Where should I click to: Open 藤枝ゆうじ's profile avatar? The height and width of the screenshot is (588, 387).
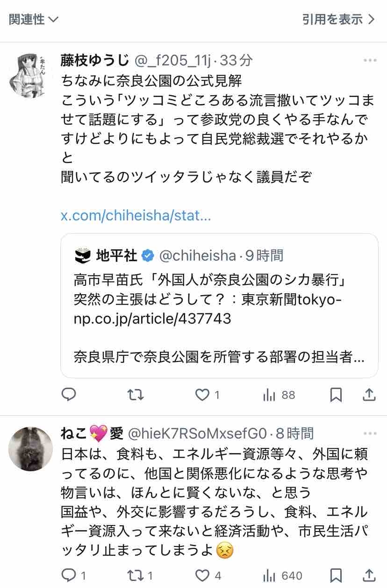click(x=31, y=75)
